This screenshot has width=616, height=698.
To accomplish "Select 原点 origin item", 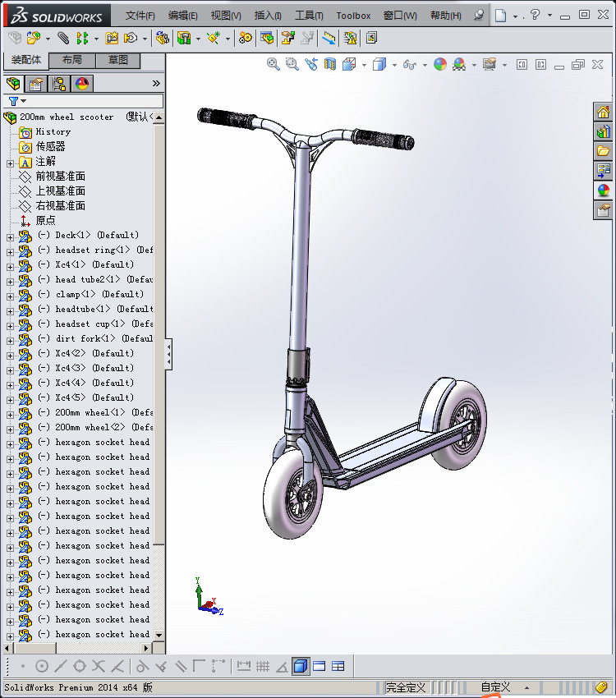I will click(45, 220).
